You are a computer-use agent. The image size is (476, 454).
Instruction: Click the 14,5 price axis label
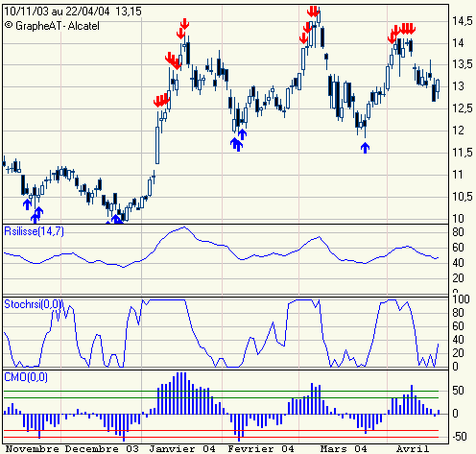click(463, 21)
